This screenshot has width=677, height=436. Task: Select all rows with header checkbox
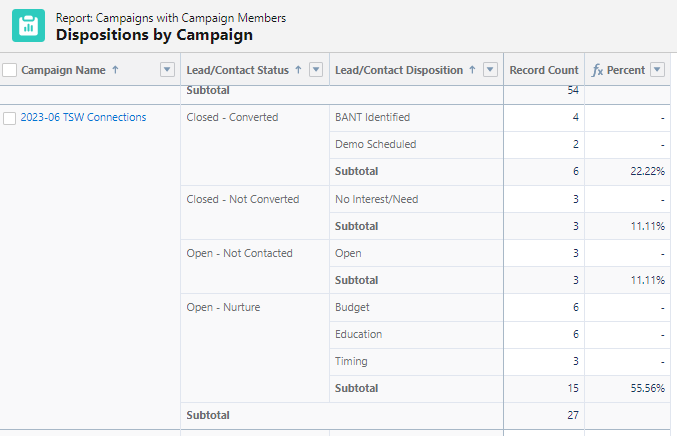(10, 70)
